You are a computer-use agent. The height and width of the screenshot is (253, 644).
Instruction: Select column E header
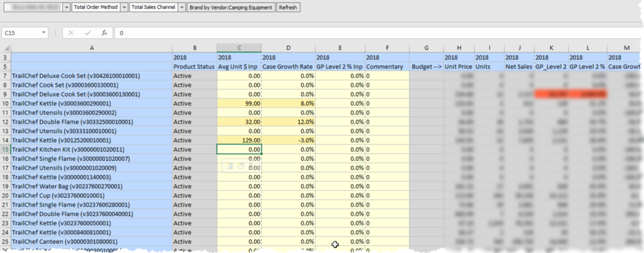pos(340,48)
